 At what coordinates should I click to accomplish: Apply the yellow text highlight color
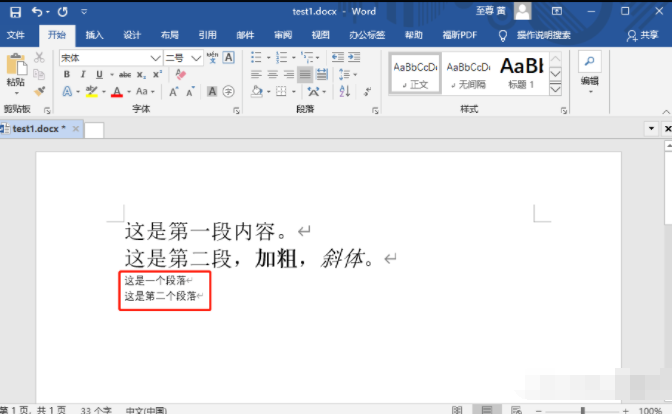pyautogui.click(x=92, y=91)
